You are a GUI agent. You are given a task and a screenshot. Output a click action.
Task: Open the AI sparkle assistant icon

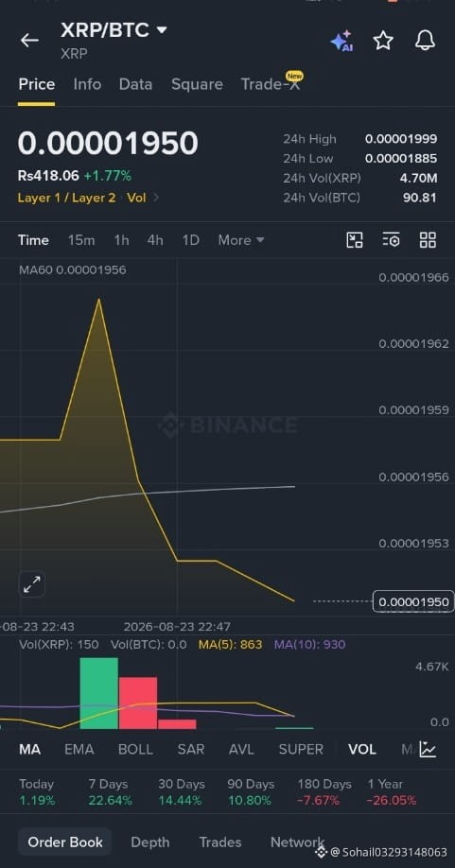point(341,41)
